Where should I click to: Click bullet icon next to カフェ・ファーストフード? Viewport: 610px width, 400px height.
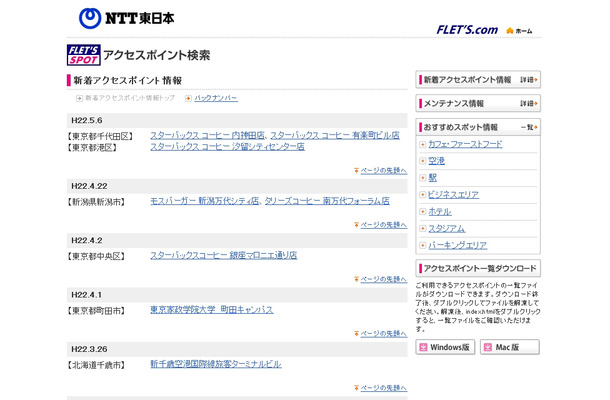[422, 144]
